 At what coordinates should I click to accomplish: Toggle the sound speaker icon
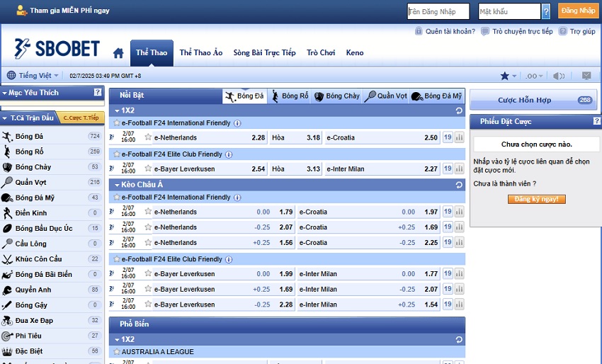(558, 76)
